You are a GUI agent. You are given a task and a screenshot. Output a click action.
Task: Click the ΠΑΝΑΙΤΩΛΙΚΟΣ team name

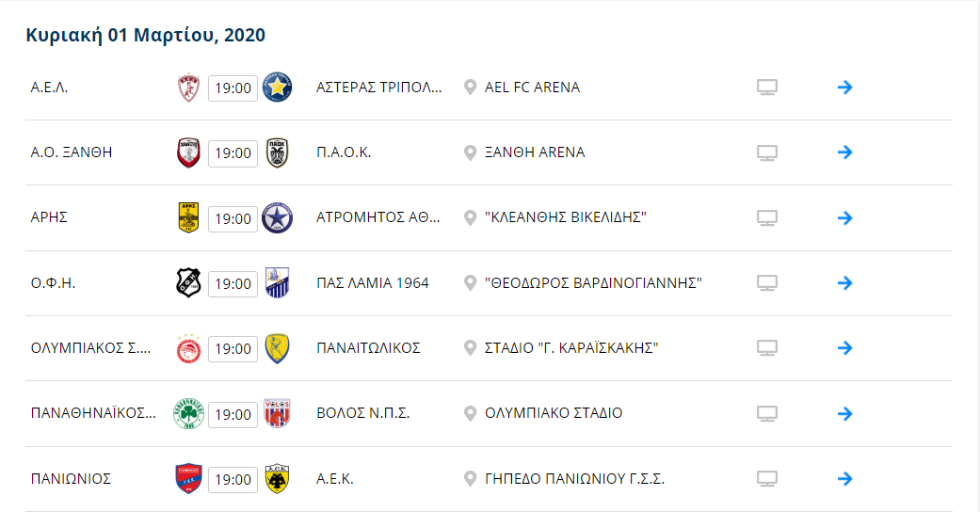pos(368,348)
